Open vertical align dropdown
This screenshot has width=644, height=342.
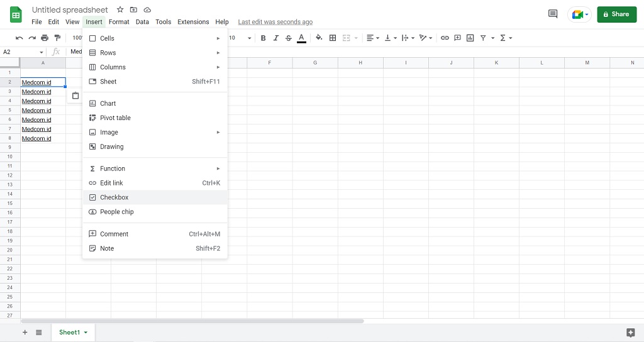coord(391,38)
